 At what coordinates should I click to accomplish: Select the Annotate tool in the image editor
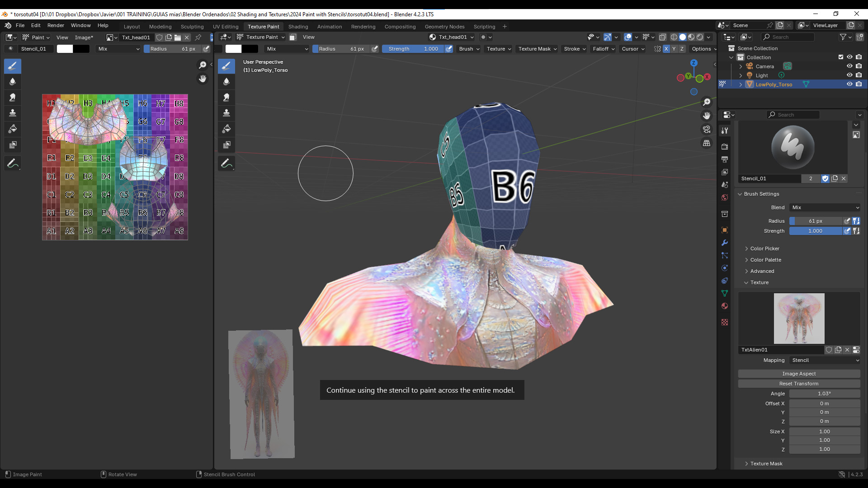click(x=13, y=164)
